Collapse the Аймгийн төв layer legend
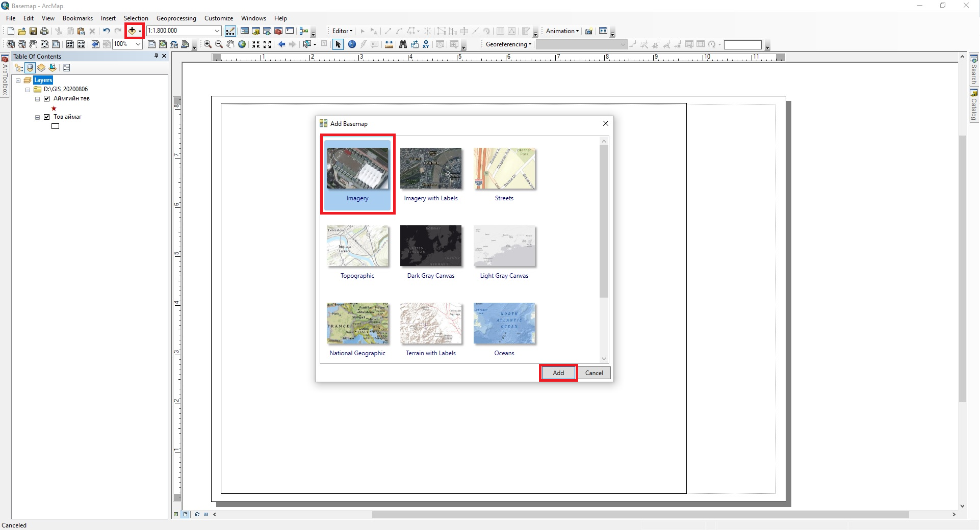This screenshot has height=530, width=980. coord(38,99)
